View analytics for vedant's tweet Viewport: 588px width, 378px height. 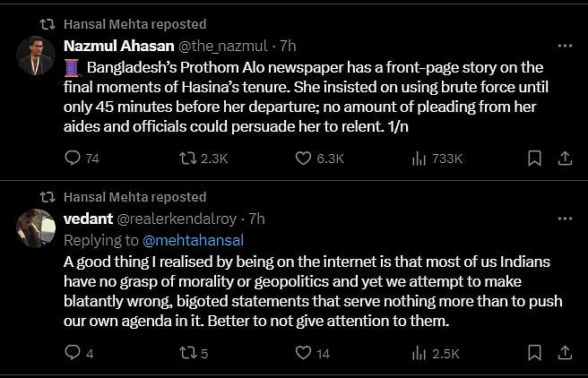click(x=418, y=353)
